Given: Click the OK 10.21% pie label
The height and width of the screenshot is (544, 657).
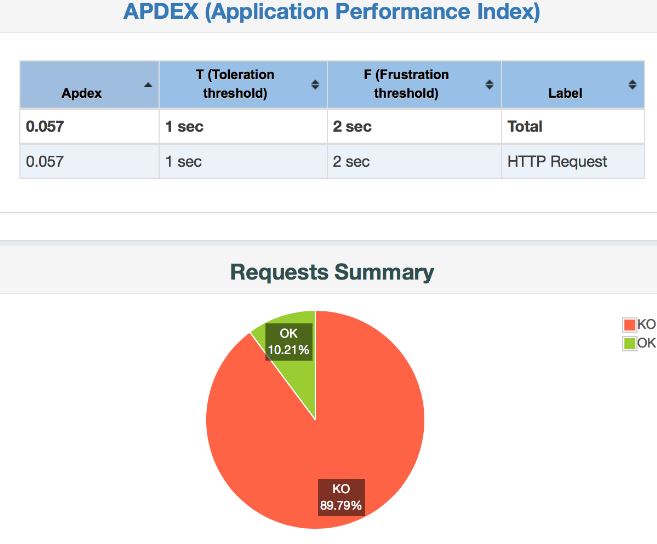Looking at the screenshot, I should click(289, 342).
